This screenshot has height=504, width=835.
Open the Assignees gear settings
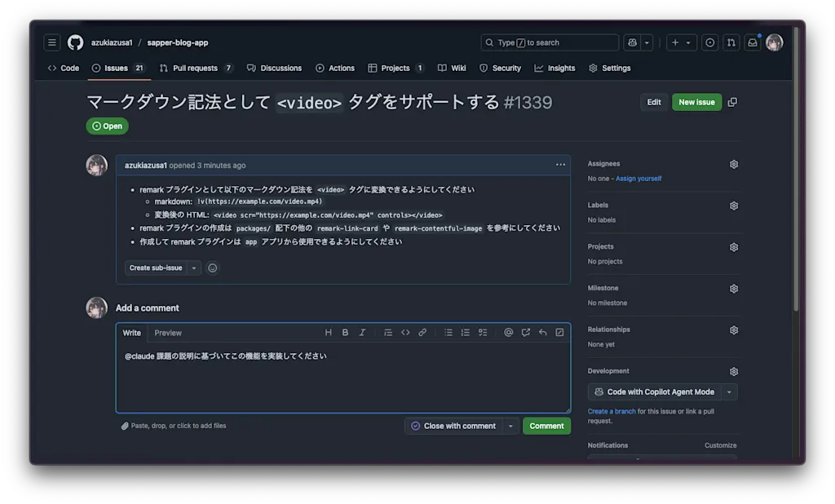(734, 164)
